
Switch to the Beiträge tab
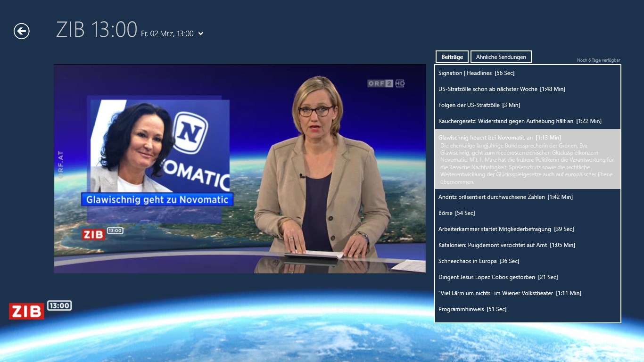[x=452, y=57]
